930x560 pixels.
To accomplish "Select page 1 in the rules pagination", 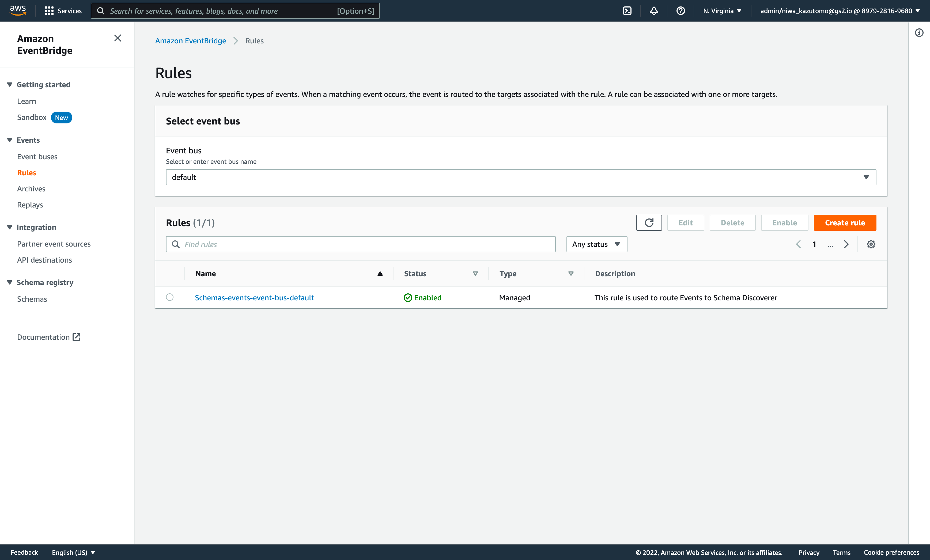I will click(814, 244).
